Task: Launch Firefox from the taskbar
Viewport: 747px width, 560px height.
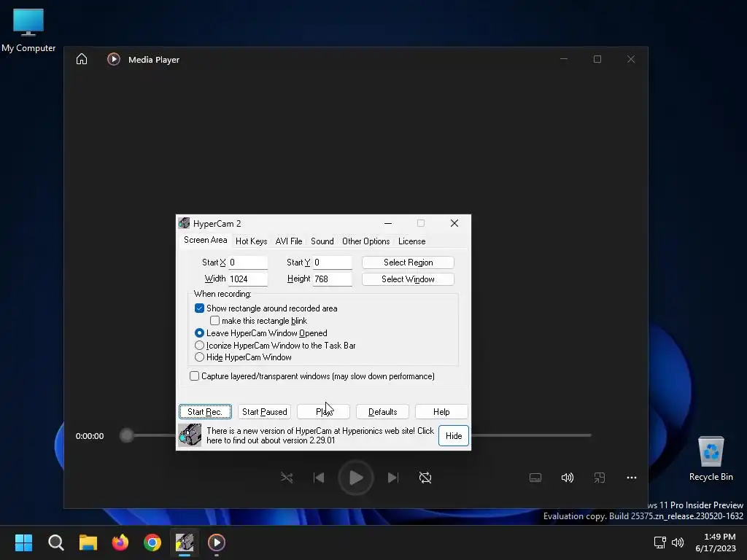Action: click(x=120, y=542)
